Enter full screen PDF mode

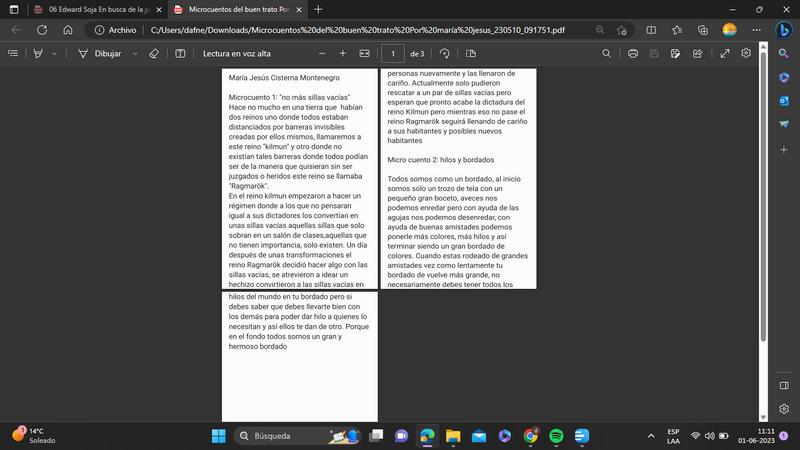tap(724, 53)
